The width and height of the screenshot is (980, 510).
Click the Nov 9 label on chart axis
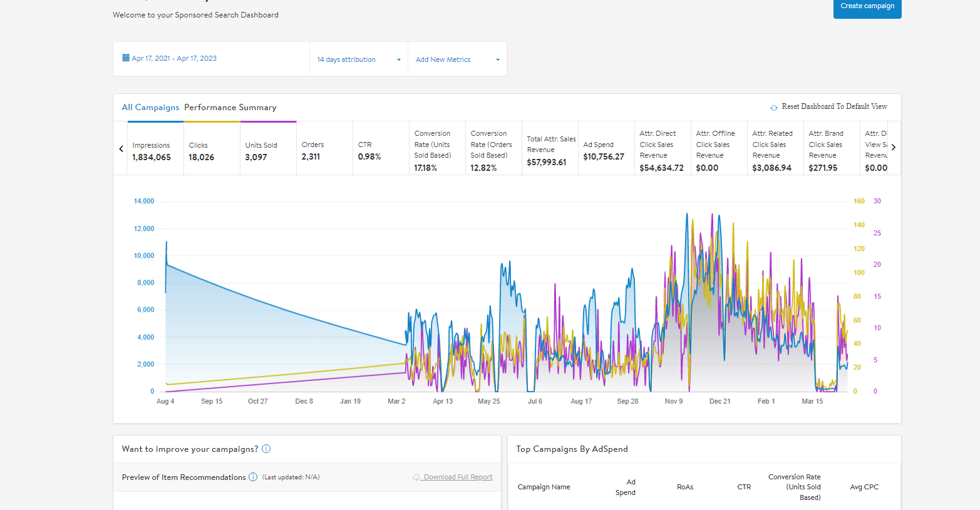coord(674,401)
